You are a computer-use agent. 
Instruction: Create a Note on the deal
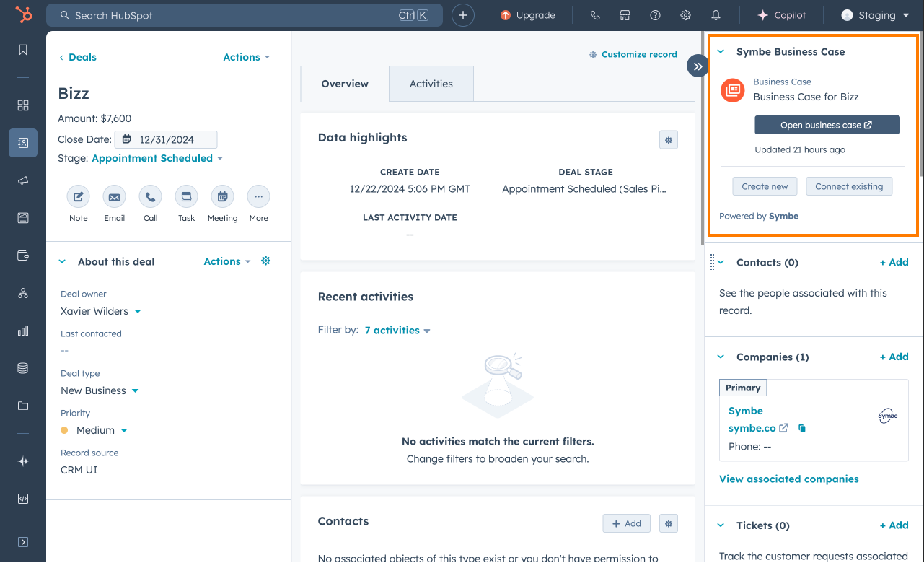coord(79,196)
